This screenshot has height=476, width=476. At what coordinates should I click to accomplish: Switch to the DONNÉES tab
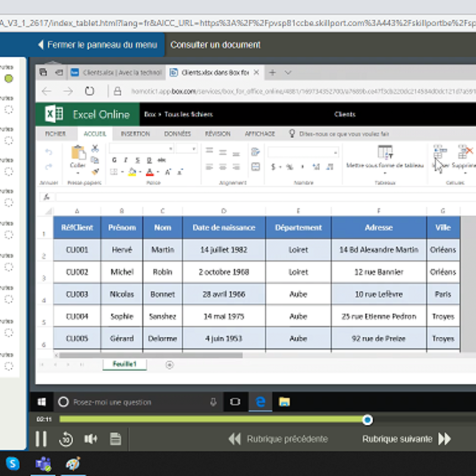177,133
